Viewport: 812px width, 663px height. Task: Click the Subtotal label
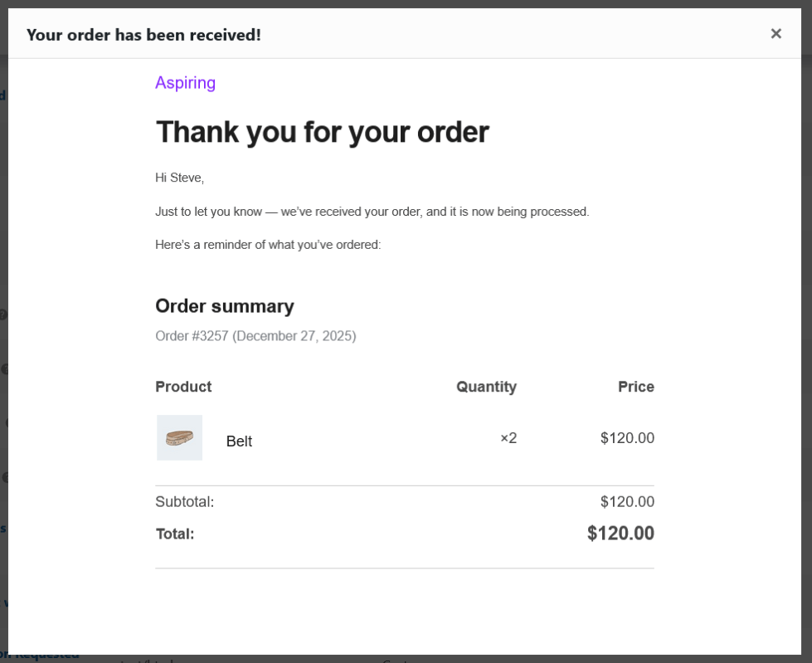tap(184, 502)
